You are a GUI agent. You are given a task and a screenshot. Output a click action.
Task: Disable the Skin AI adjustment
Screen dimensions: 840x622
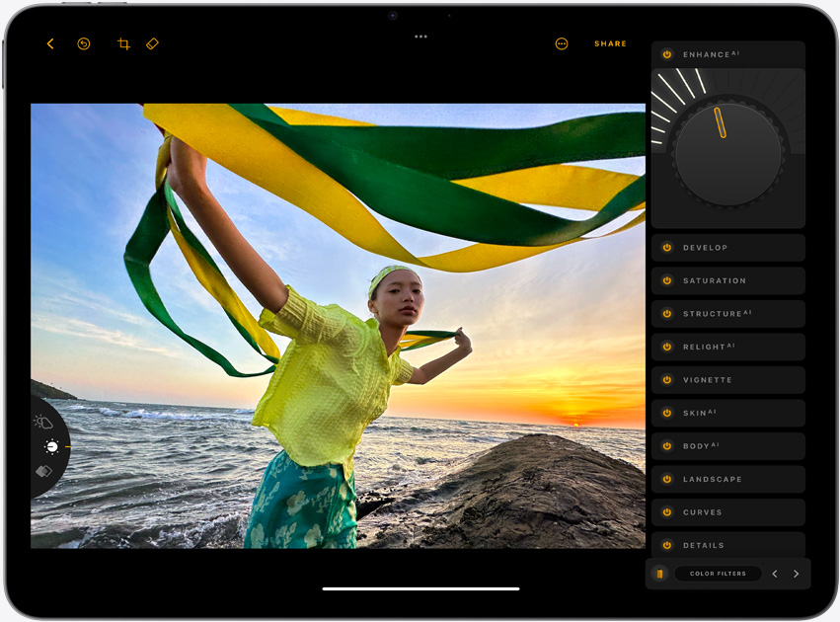tap(666, 413)
